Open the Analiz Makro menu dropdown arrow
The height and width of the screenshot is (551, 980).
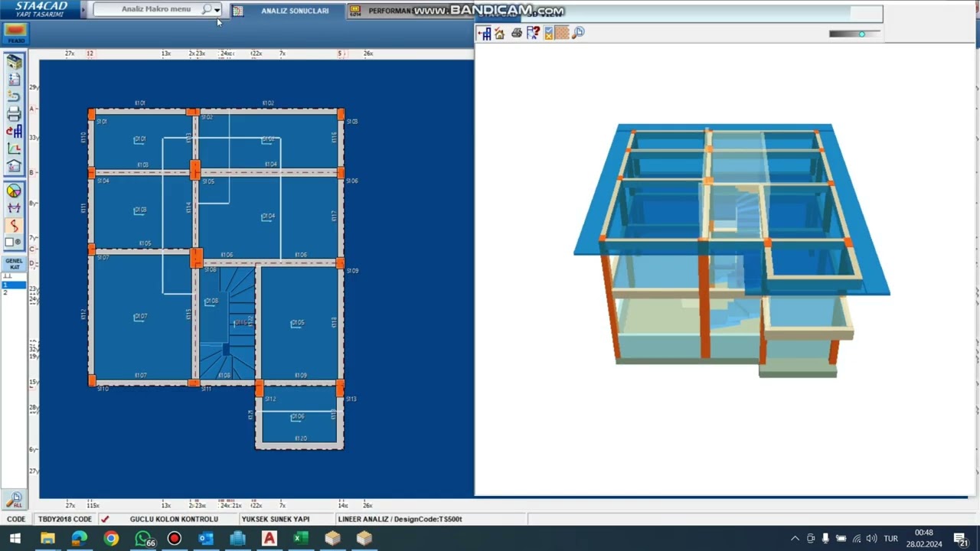point(217,10)
